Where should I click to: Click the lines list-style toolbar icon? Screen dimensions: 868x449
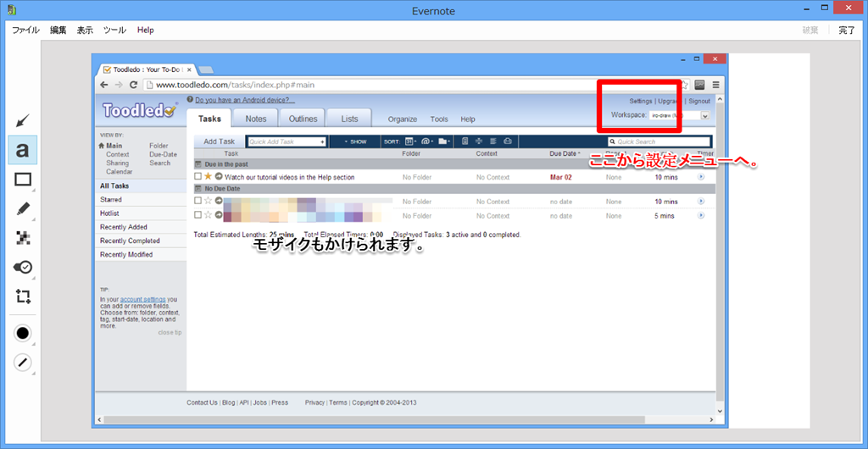click(x=492, y=141)
